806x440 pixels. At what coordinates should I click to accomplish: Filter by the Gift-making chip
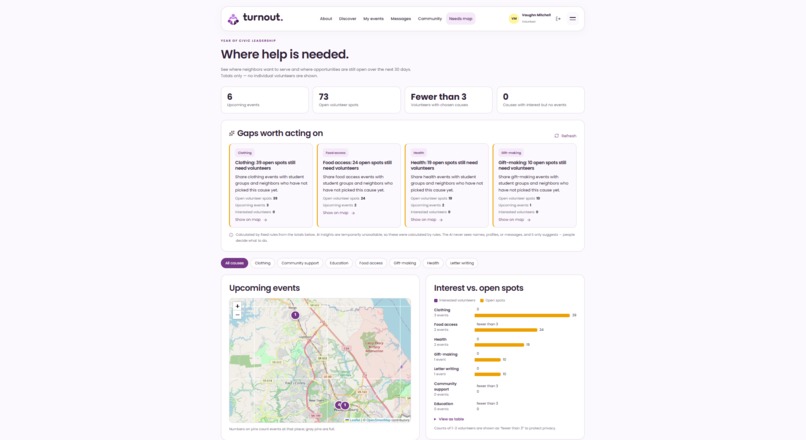405,263
